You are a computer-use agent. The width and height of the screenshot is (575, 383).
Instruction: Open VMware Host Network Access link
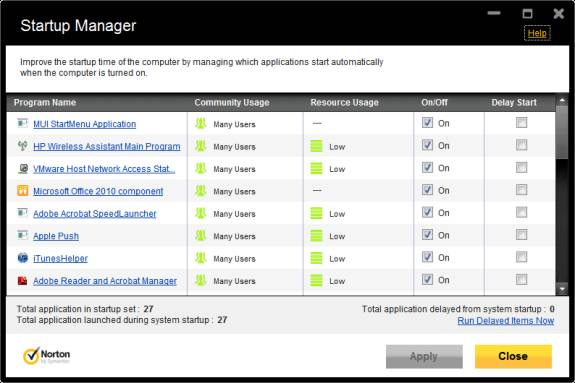coord(104,169)
